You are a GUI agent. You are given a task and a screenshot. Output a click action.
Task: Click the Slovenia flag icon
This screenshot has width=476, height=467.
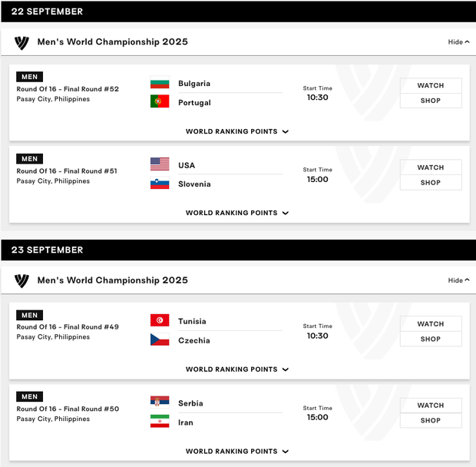[160, 184]
